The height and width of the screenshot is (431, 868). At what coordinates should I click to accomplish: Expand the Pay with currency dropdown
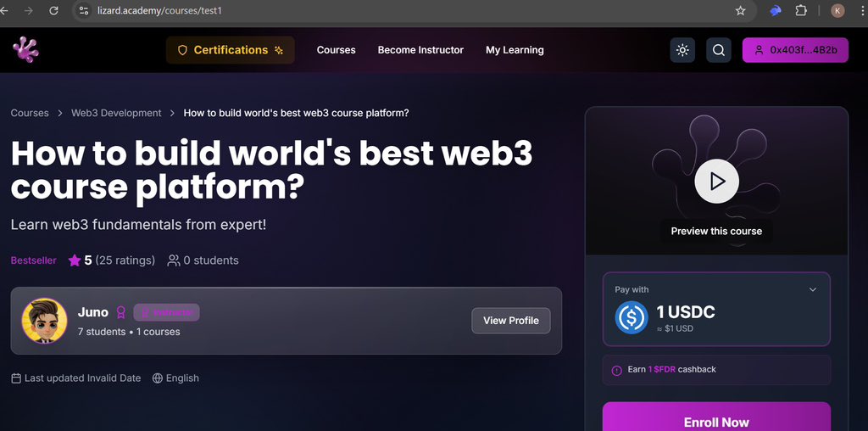(x=813, y=289)
